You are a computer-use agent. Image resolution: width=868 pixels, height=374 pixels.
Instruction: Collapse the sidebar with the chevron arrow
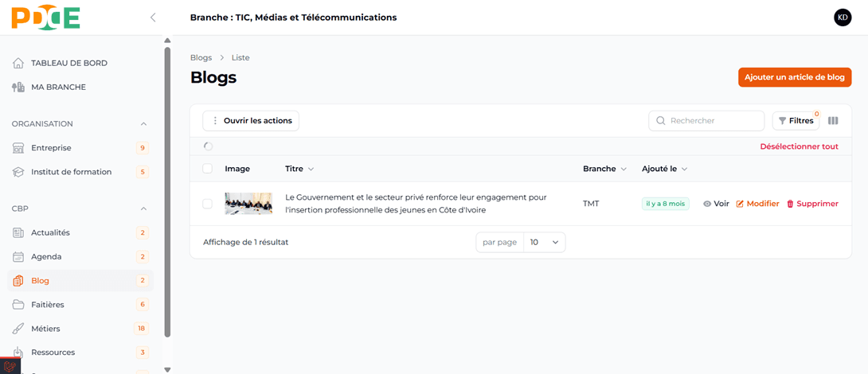[153, 18]
